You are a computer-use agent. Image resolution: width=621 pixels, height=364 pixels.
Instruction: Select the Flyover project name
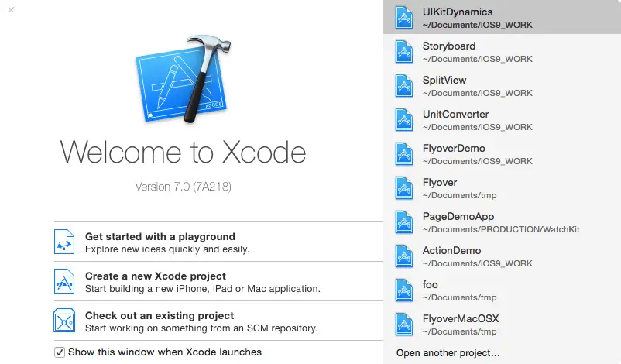click(440, 182)
